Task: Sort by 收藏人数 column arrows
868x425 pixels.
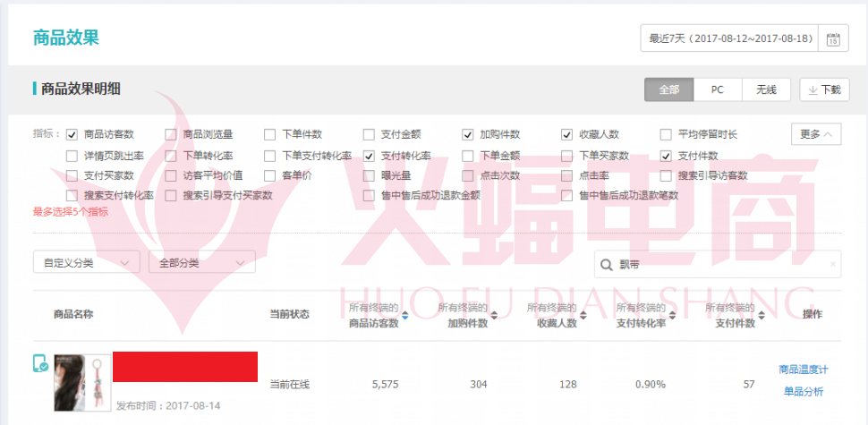Action: pos(582,315)
